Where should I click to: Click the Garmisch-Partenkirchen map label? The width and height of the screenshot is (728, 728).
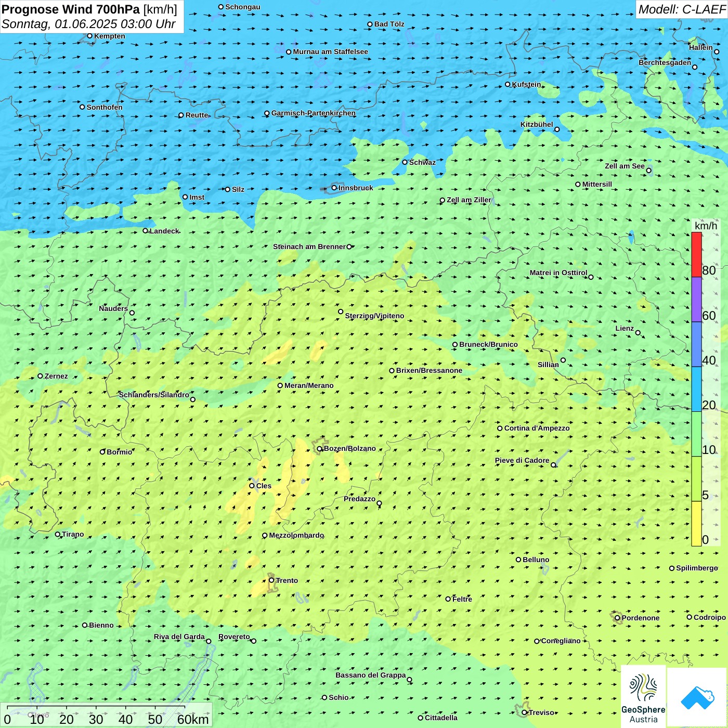click(x=314, y=113)
